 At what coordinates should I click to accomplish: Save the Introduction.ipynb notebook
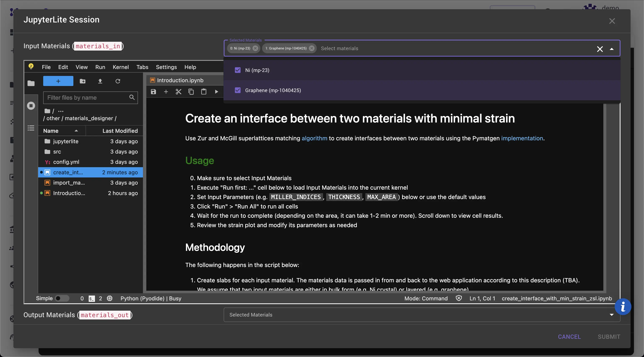153,92
